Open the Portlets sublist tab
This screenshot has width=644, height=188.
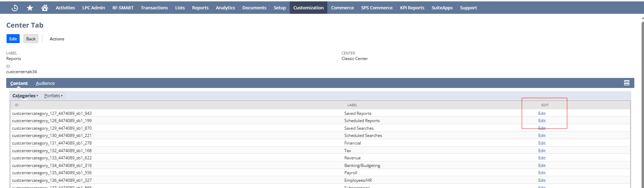(52, 96)
